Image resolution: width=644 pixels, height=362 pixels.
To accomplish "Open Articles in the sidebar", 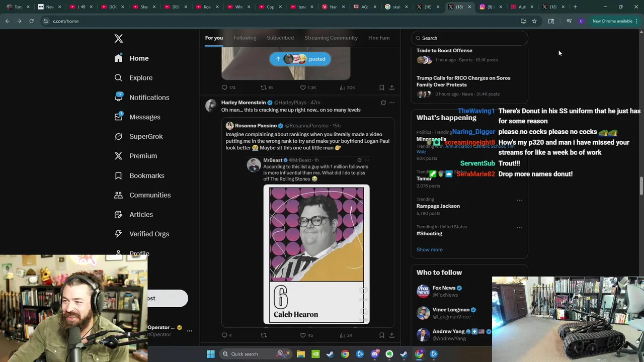I will [133, 215].
